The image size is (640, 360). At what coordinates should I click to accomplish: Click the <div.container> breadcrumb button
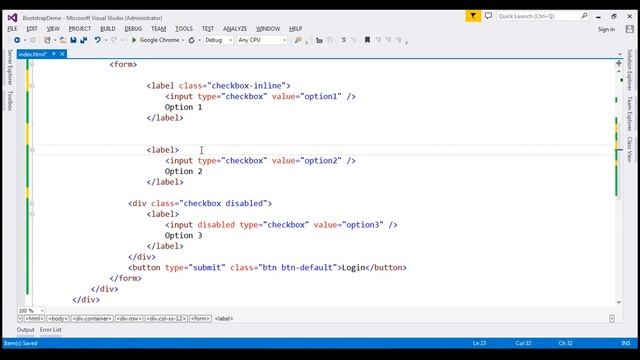pyautogui.click(x=92, y=318)
